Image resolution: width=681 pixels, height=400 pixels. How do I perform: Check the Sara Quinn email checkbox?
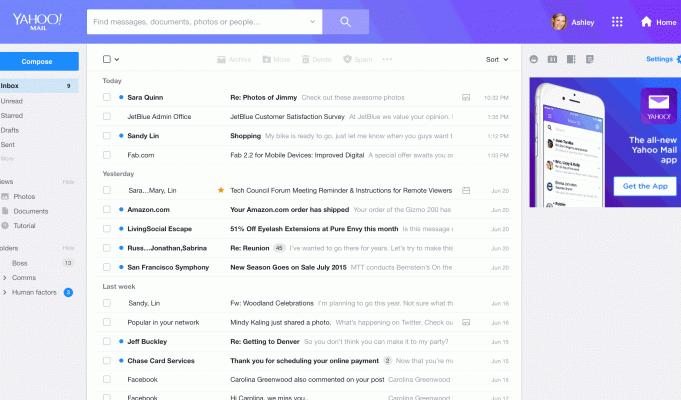(107, 97)
